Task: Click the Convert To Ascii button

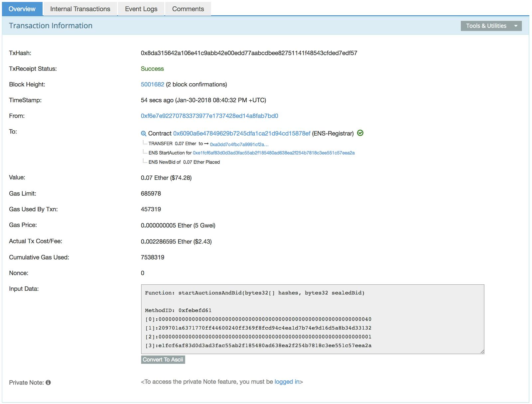Action: (x=164, y=359)
